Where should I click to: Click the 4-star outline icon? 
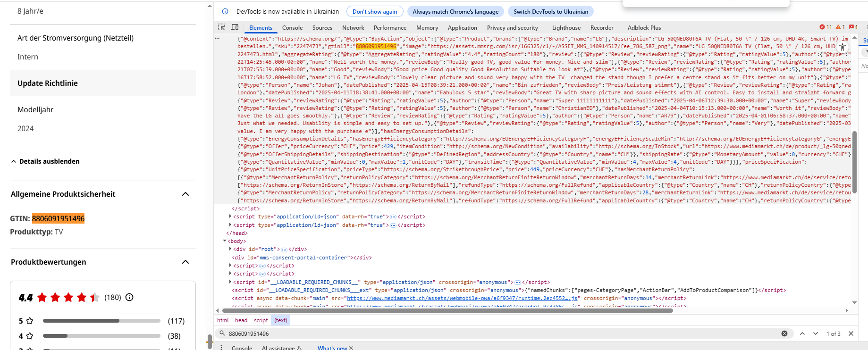point(30,336)
